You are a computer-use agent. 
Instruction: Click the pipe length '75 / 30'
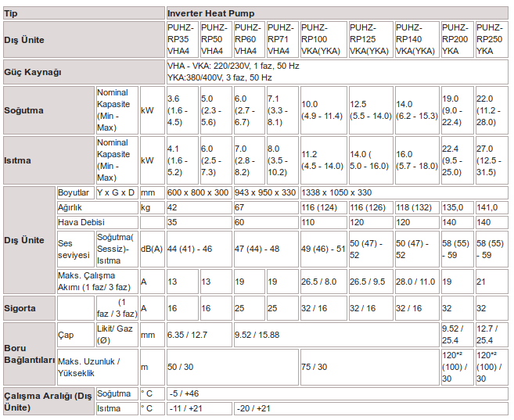coord(370,367)
